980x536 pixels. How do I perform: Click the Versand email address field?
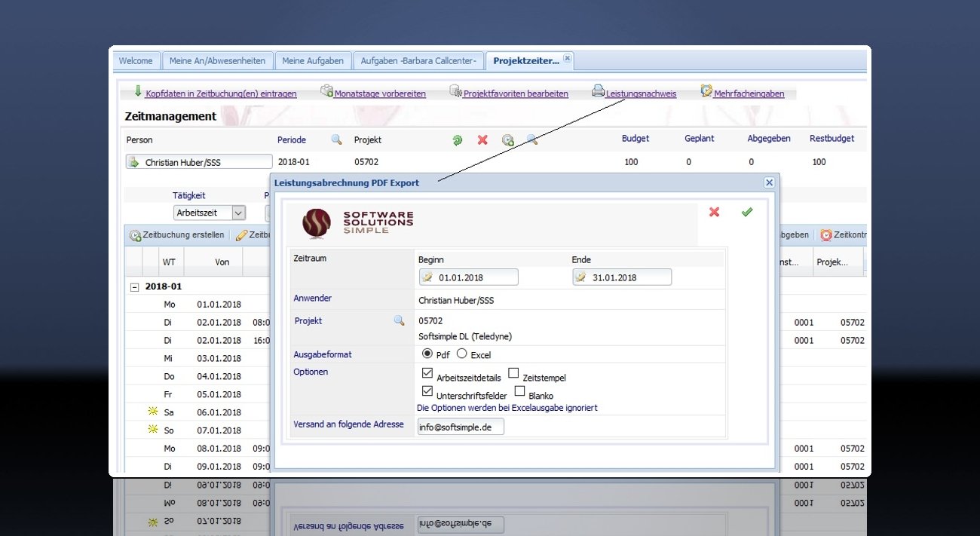(x=461, y=427)
